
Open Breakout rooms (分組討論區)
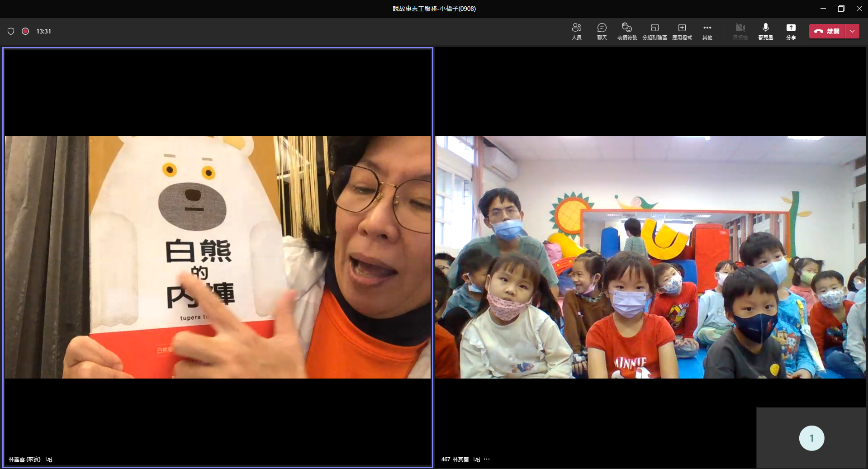tap(655, 31)
